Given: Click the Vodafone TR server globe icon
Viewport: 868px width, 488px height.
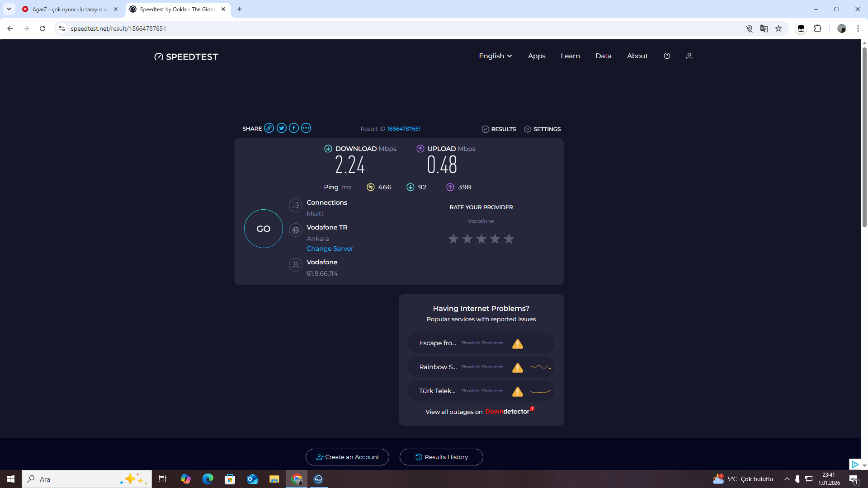Looking at the screenshot, I should [x=296, y=230].
